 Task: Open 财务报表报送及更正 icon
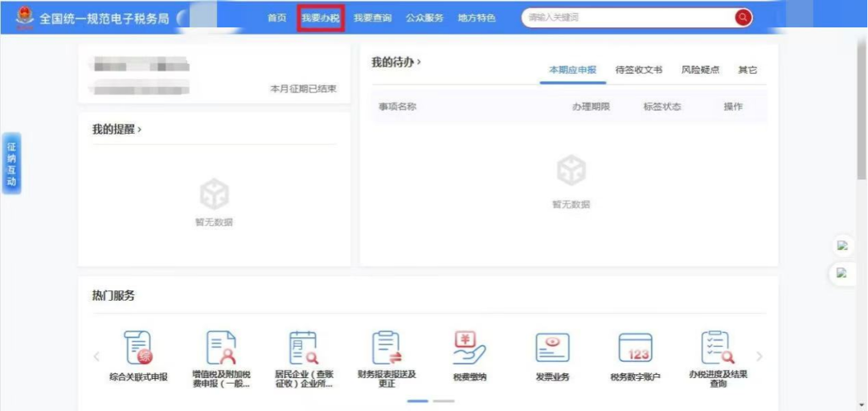coord(386,348)
